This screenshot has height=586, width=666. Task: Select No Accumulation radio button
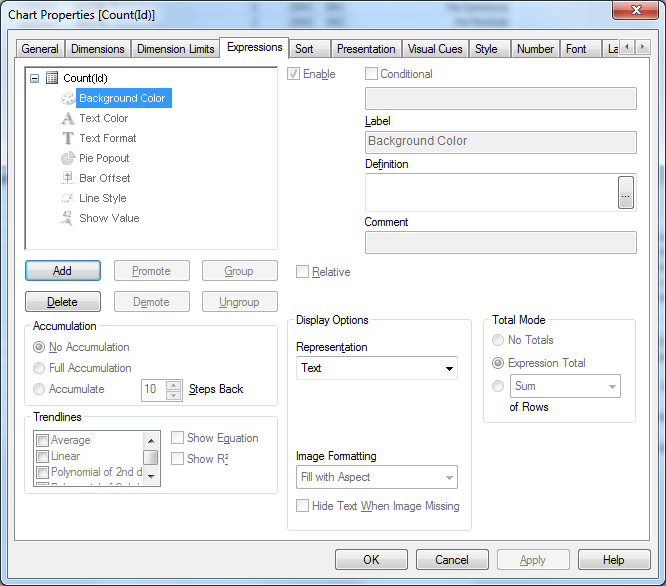point(39,347)
